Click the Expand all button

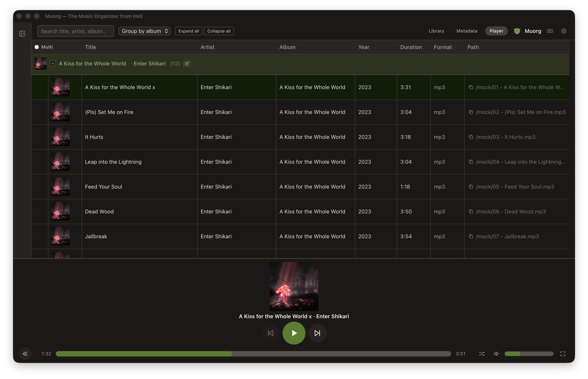pyautogui.click(x=188, y=31)
